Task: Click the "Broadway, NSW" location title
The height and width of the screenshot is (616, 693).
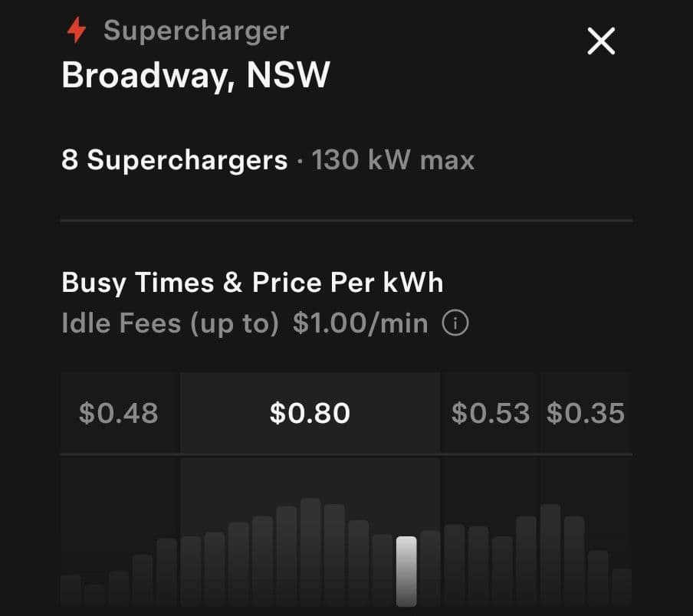Action: [195, 75]
